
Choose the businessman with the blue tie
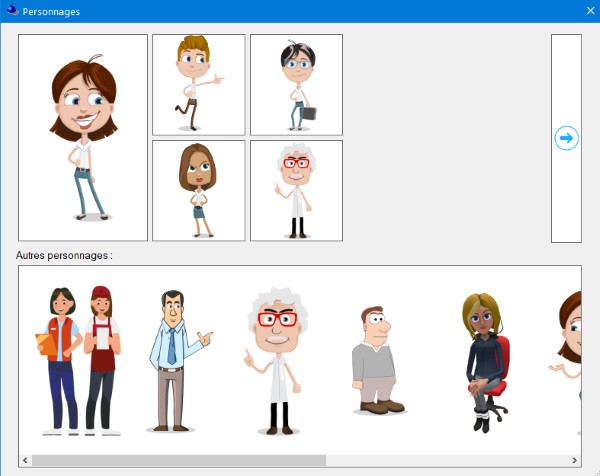point(175,360)
